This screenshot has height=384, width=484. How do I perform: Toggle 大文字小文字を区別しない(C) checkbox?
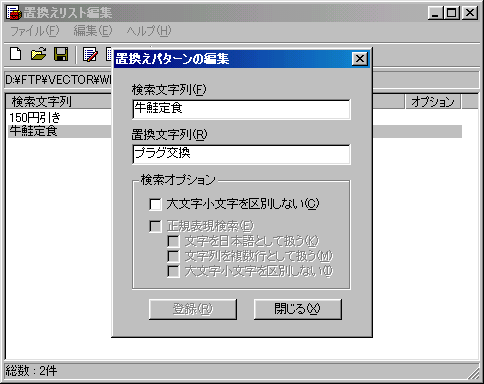click(155, 204)
